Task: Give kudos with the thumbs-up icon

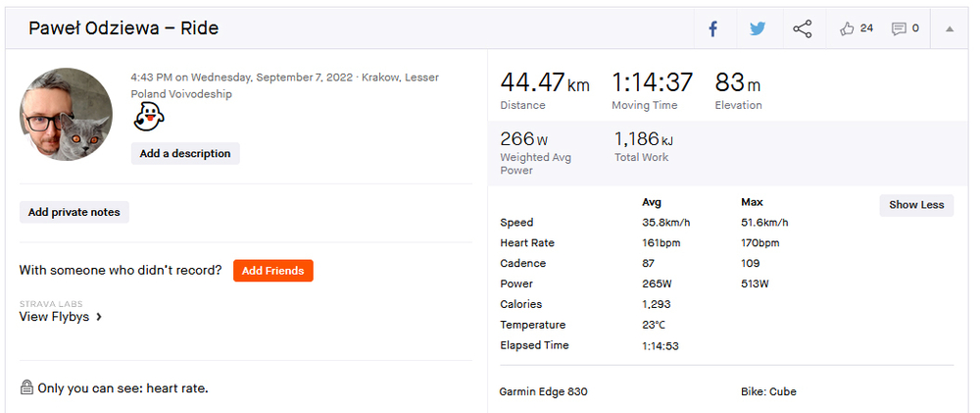Action: pos(848,28)
